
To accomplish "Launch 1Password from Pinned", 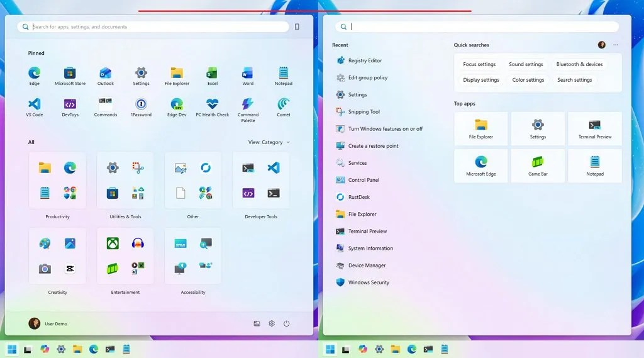I will 141,108.
